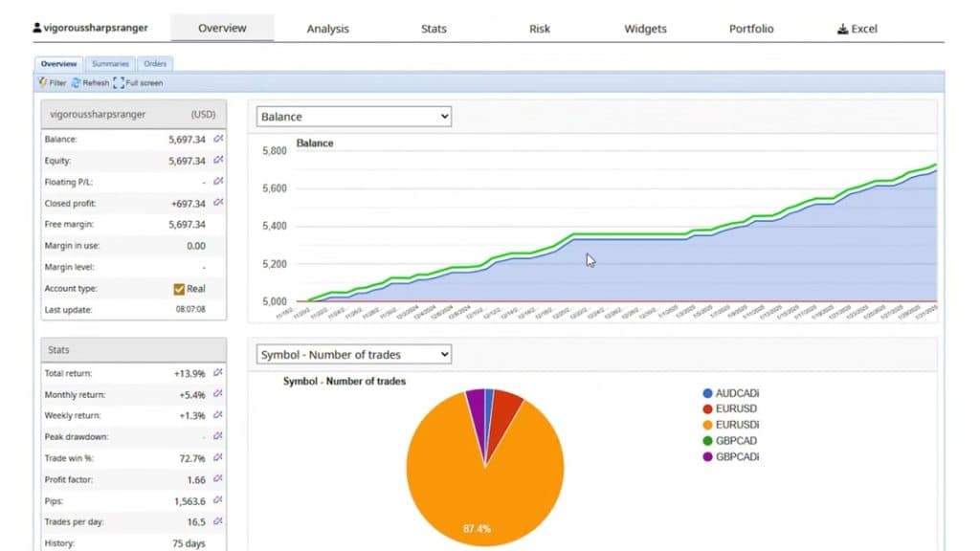980x551 pixels.
Task: Click the chart icon next to Profit factor
Action: (x=217, y=479)
